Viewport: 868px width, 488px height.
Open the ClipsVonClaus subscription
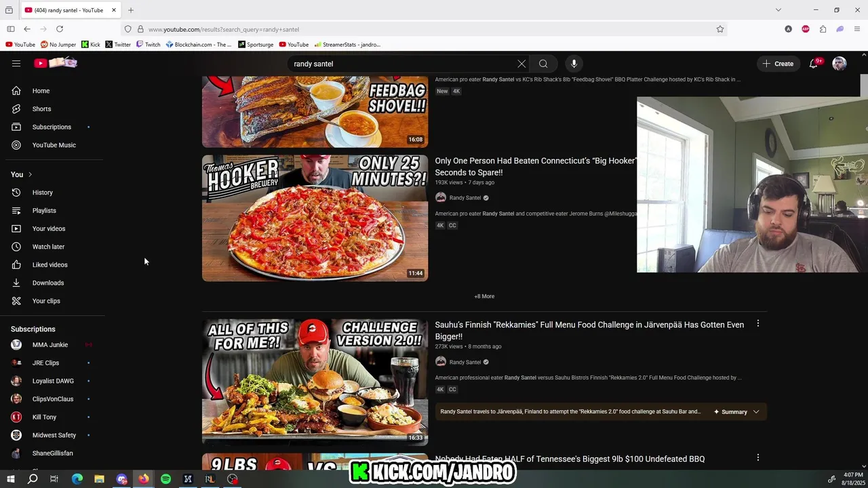pos(51,399)
